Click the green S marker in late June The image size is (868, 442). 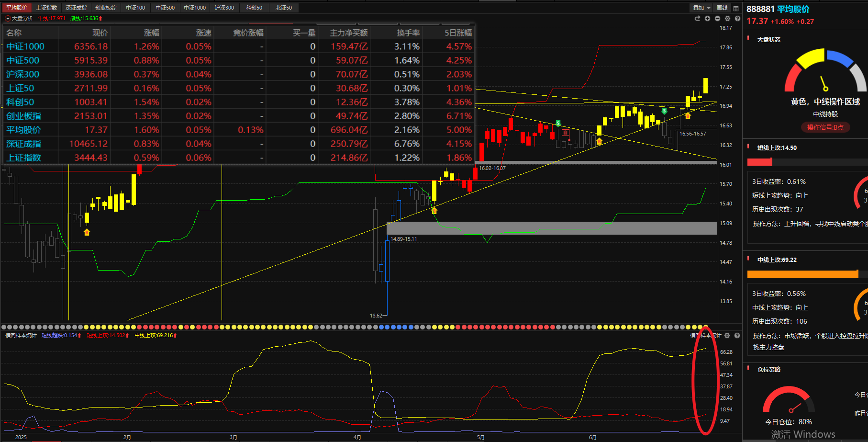click(664, 111)
